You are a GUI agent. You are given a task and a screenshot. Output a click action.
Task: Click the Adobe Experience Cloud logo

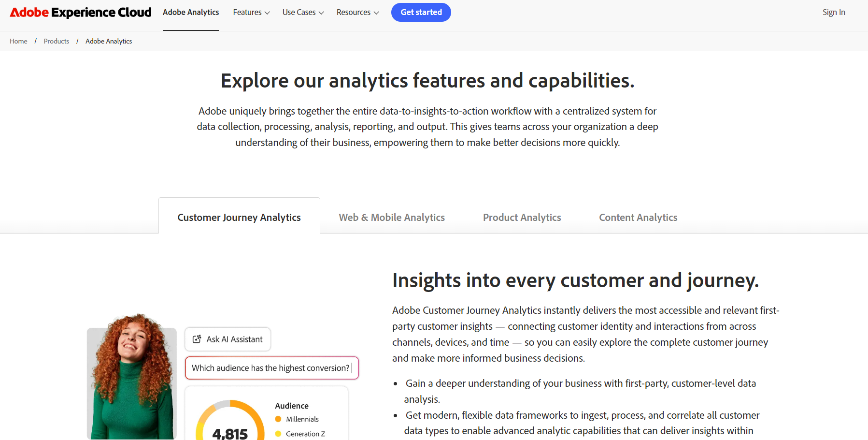click(81, 12)
